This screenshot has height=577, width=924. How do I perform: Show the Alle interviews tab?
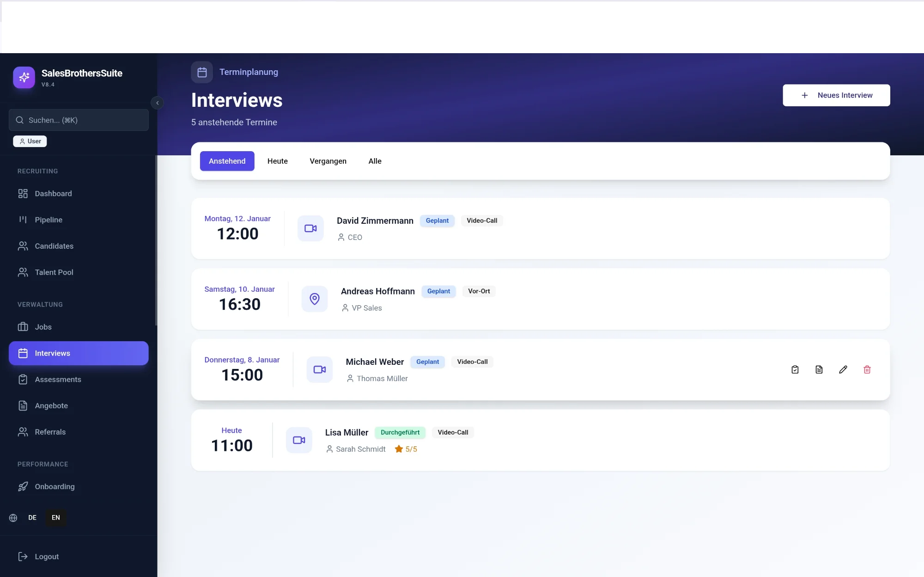(375, 161)
